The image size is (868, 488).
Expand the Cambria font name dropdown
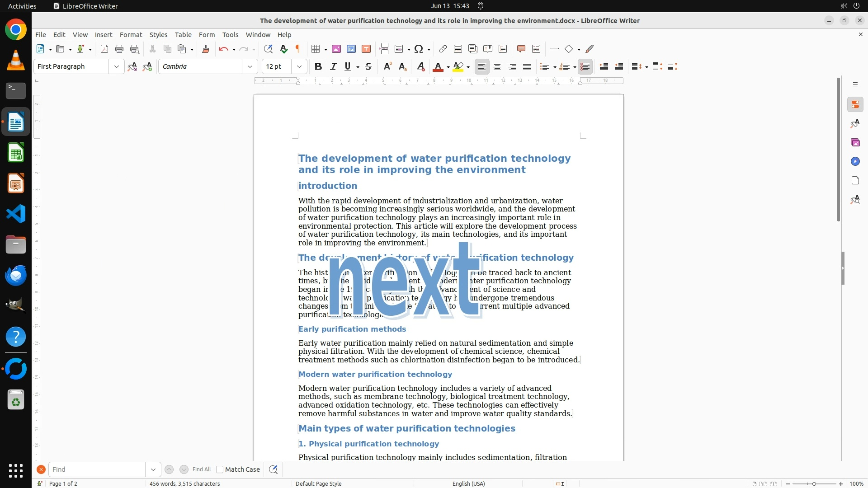(250, 66)
